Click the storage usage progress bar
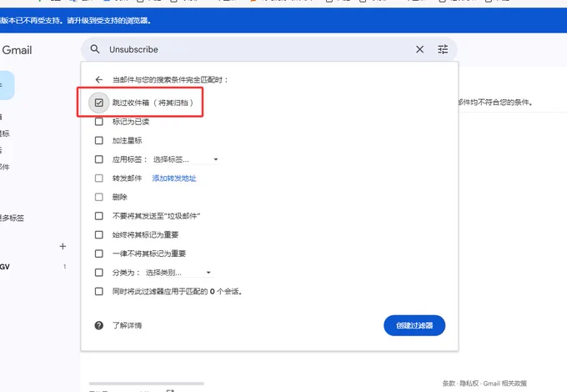The image size is (567, 392). coord(147,384)
